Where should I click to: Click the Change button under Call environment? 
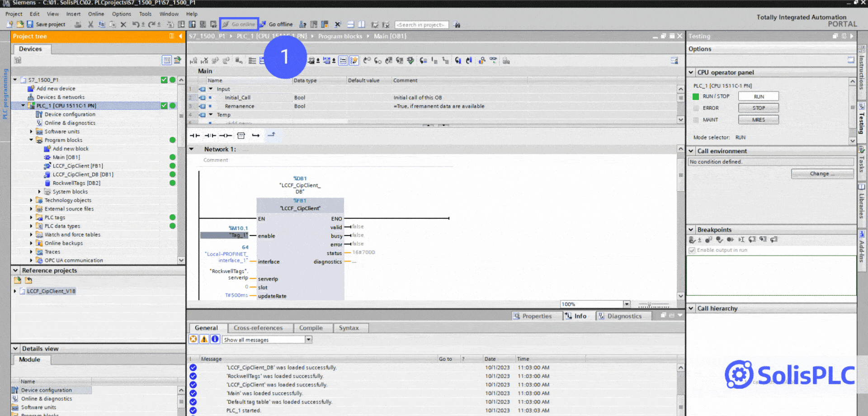[822, 174]
